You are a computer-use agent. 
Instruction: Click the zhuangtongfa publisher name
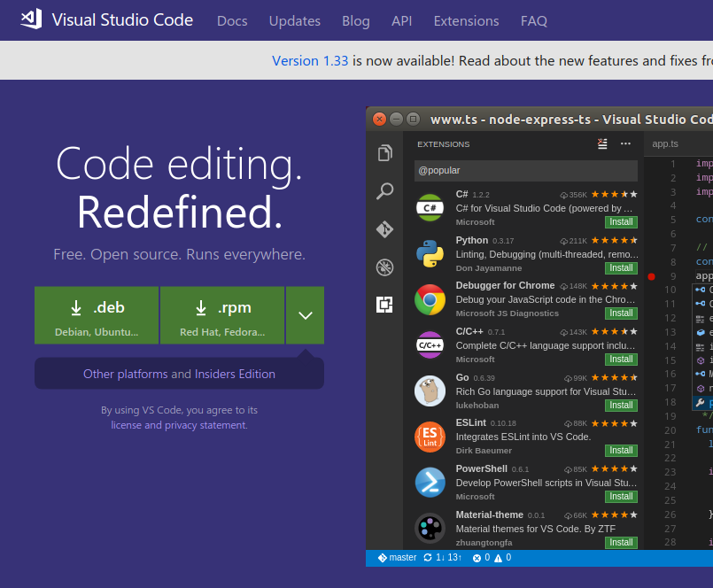[484, 543]
